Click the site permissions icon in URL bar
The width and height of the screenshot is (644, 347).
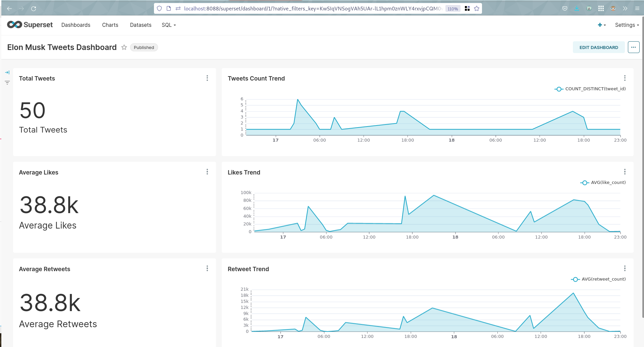[x=178, y=8]
